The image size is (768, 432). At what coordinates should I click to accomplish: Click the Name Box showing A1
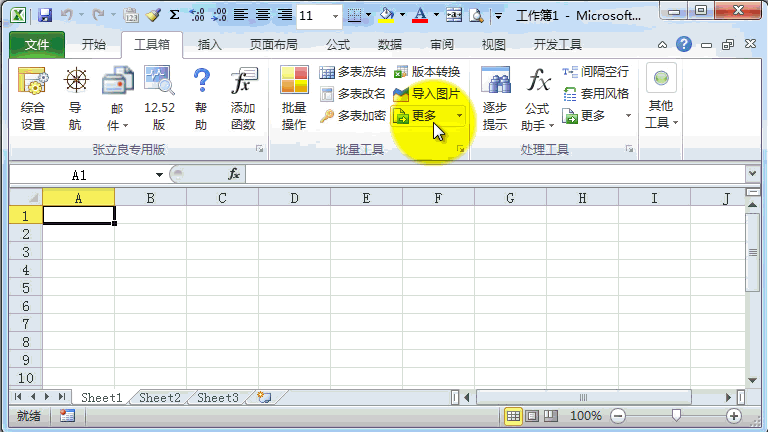(x=78, y=174)
